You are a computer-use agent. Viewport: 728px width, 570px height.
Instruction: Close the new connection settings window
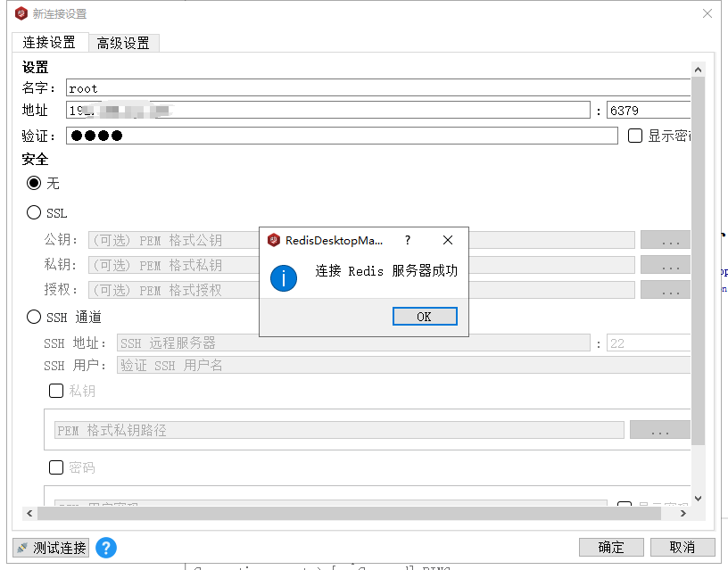coord(707,13)
